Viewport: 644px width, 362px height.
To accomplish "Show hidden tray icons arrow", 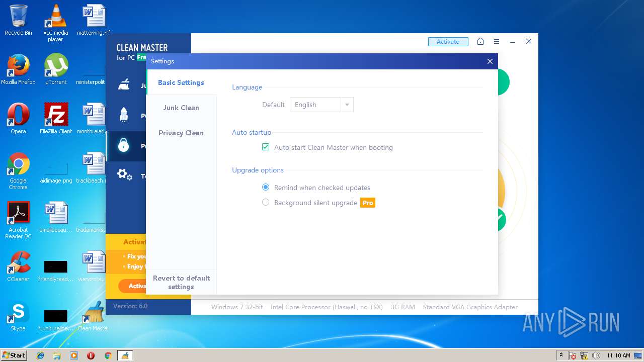I will 561,355.
